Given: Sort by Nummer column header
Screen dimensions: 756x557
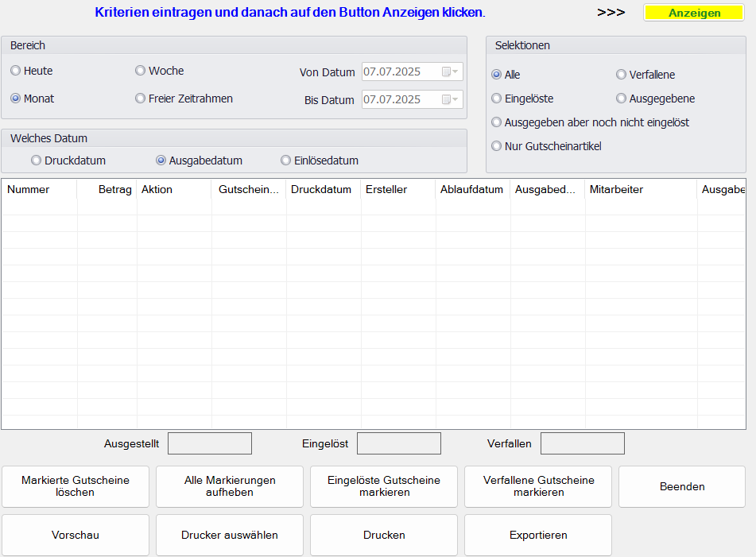Looking at the screenshot, I should pos(29,189).
